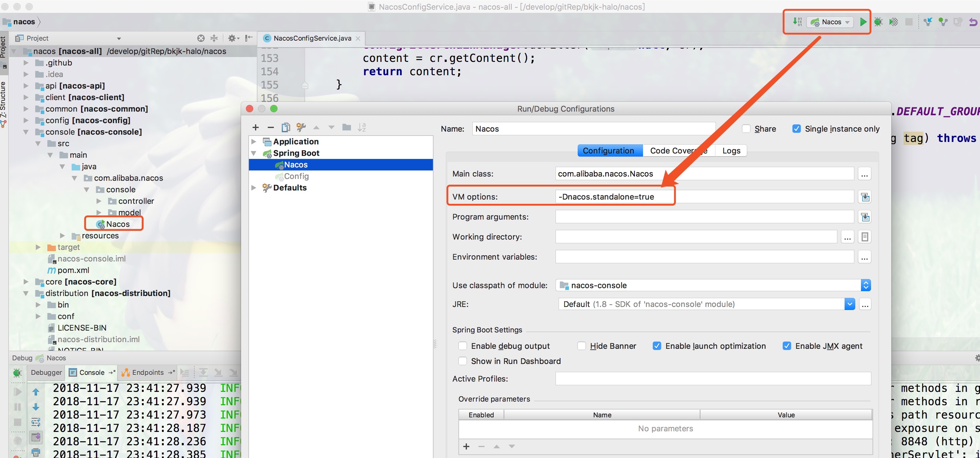Open the Endpoints tab in debug panel

[148, 372]
